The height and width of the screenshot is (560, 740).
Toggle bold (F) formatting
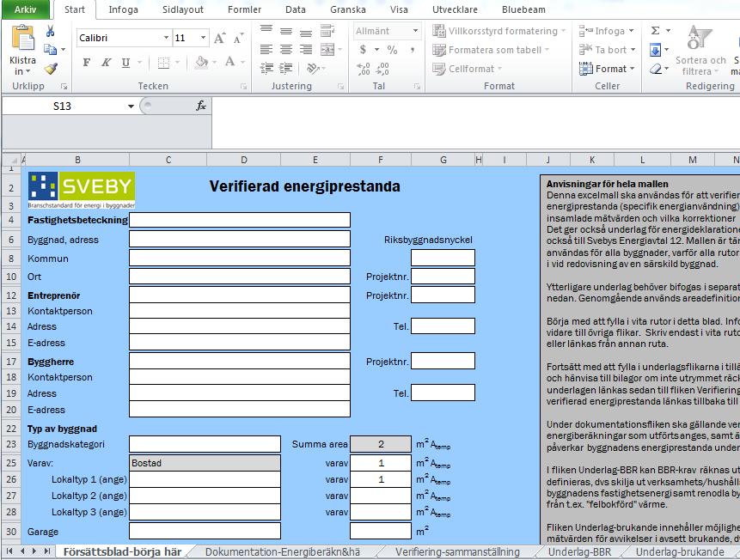coord(86,63)
